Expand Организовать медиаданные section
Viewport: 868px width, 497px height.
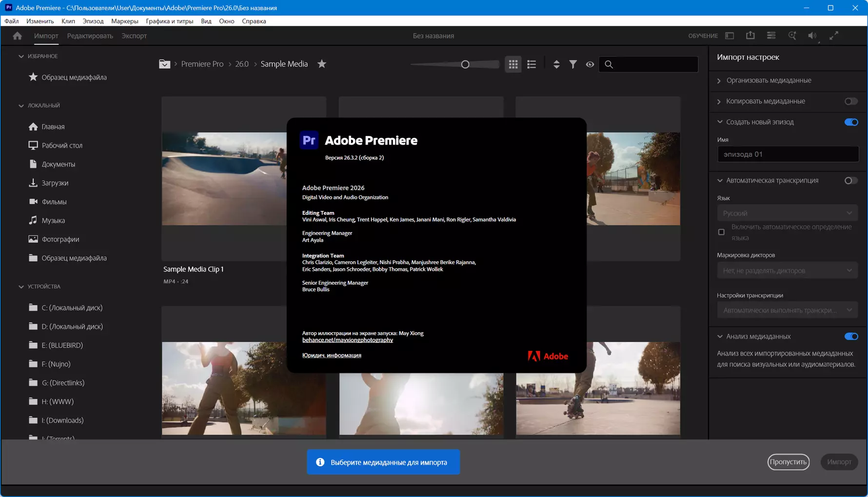click(x=719, y=81)
